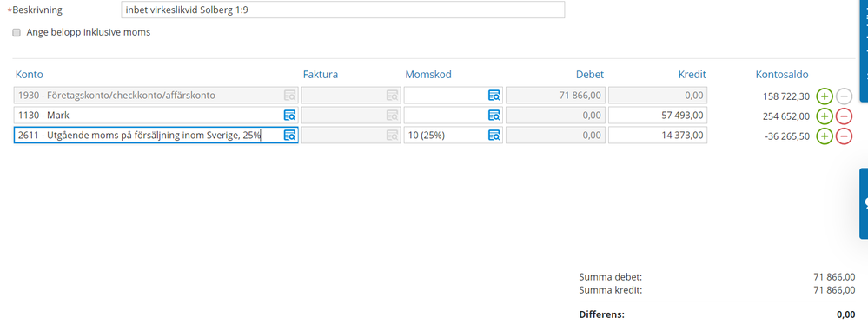Remove the 1130 Mark row

pyautogui.click(x=844, y=116)
